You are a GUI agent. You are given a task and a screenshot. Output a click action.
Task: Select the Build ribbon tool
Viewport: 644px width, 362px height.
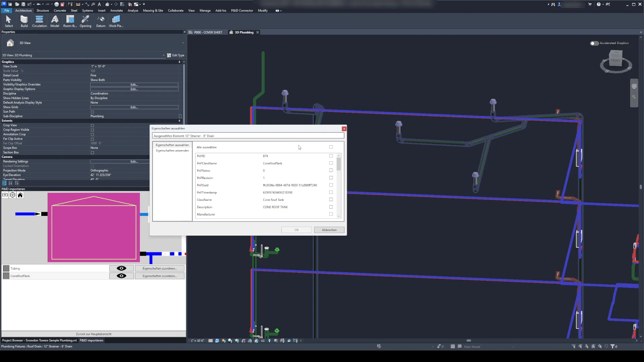pyautogui.click(x=24, y=21)
